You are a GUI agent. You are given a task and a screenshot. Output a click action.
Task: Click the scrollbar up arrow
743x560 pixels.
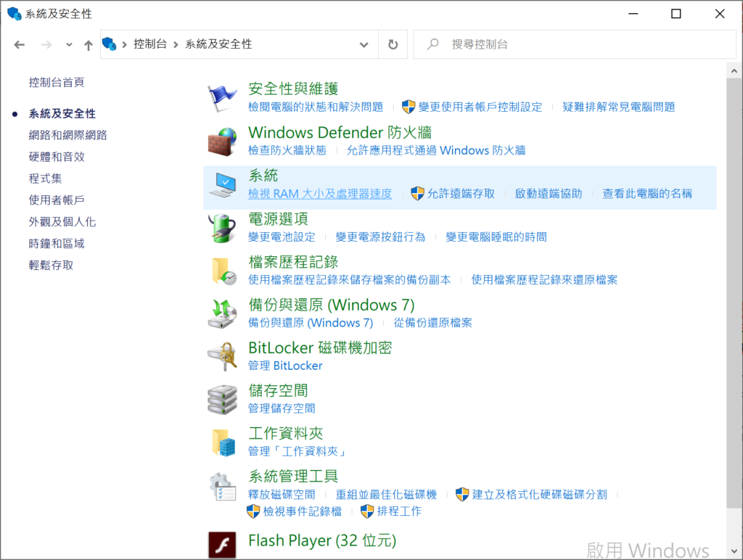pos(734,71)
